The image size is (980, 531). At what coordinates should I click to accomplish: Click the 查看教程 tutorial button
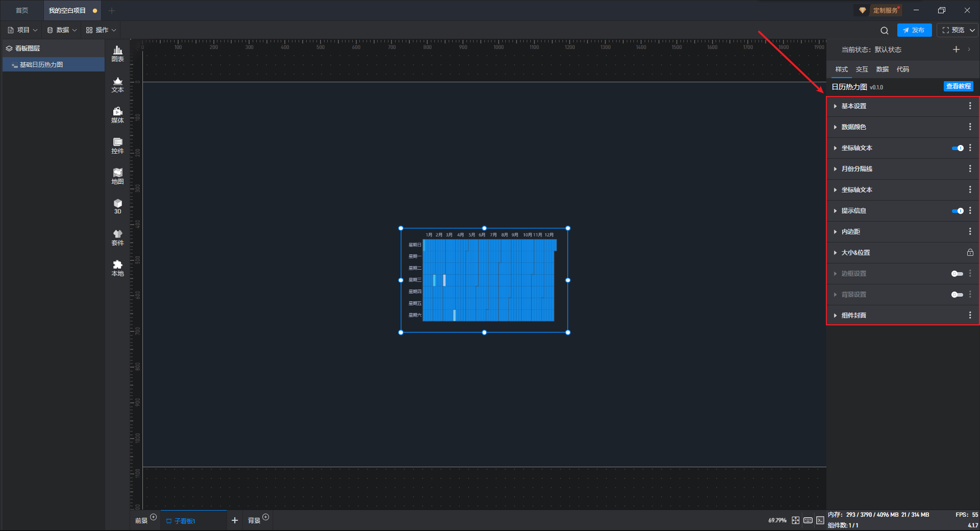point(958,86)
